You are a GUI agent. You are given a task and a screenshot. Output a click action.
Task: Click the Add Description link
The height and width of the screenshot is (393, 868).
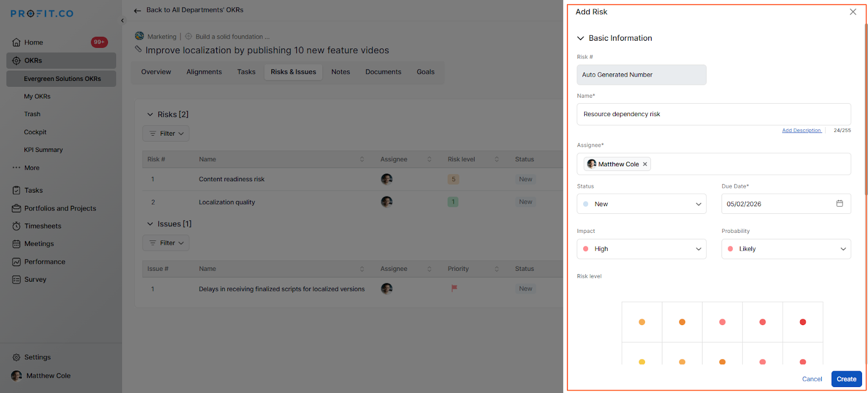[801, 130]
